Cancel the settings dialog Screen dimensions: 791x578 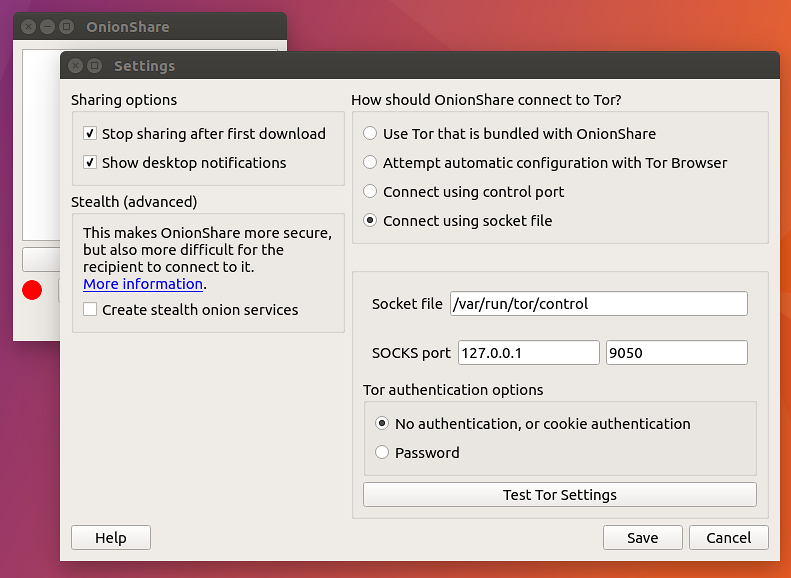[x=728, y=538]
